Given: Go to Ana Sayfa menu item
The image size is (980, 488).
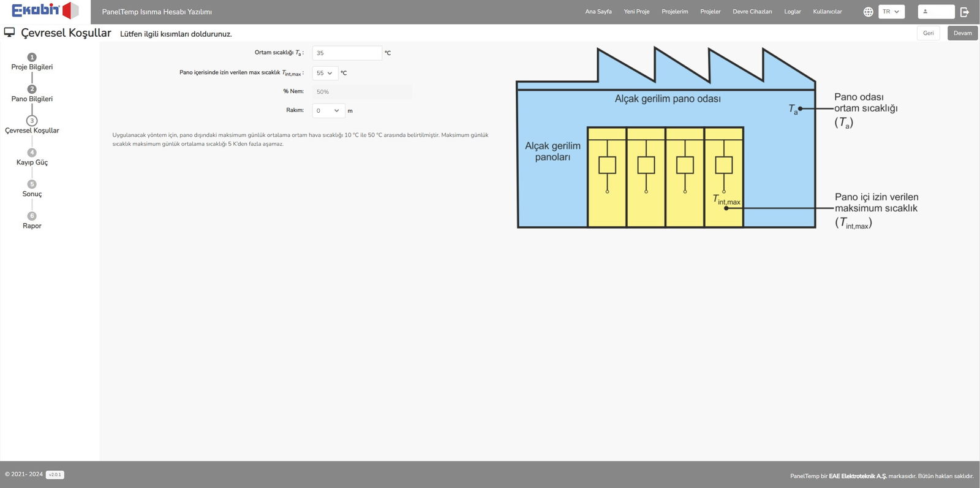Looking at the screenshot, I should 598,12.
